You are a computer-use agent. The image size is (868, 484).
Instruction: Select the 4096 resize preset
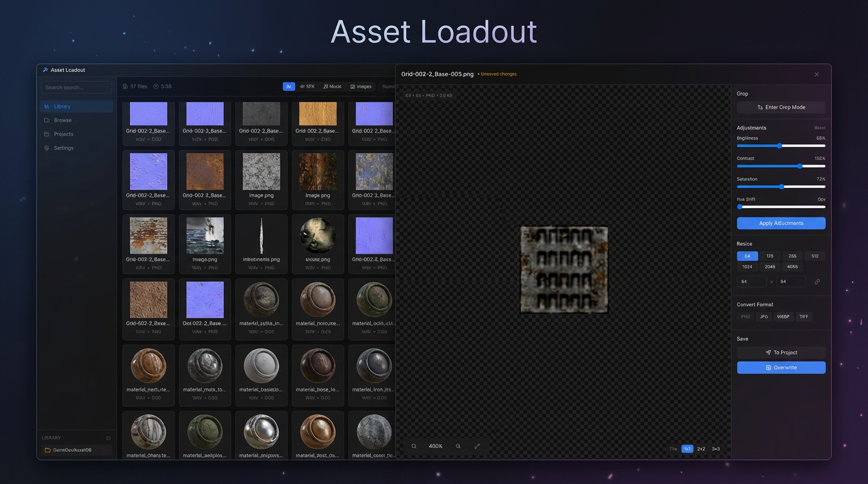[792, 267]
